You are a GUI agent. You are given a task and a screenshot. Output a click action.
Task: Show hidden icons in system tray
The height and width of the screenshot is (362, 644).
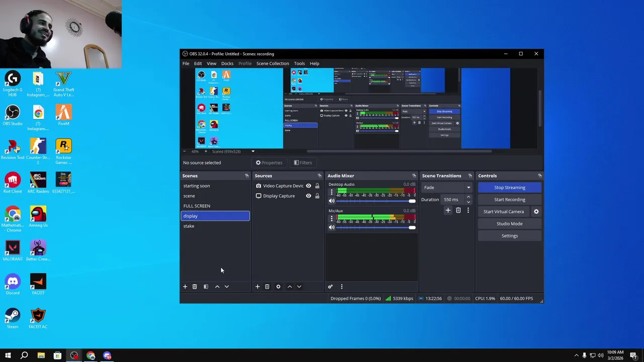click(576, 355)
